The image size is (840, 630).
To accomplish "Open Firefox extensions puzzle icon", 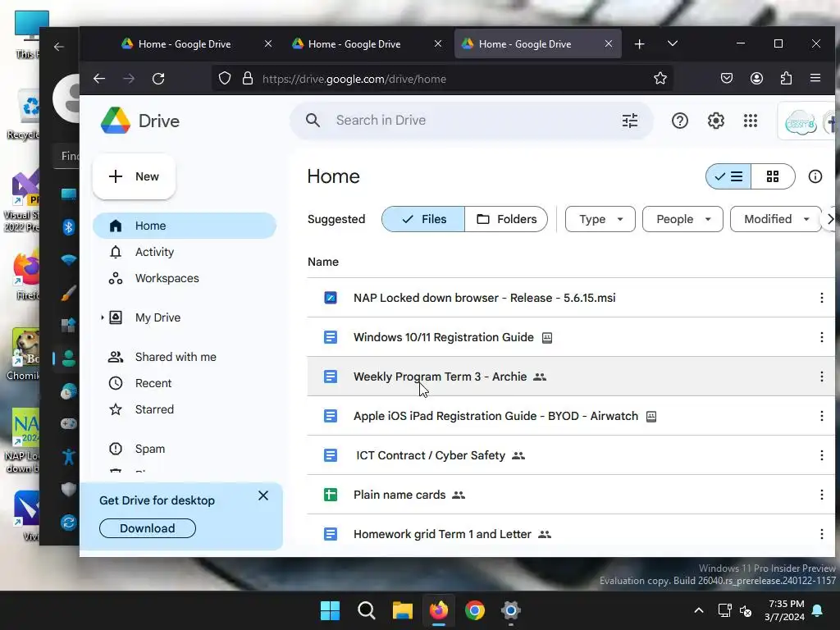I will pyautogui.click(x=786, y=78).
